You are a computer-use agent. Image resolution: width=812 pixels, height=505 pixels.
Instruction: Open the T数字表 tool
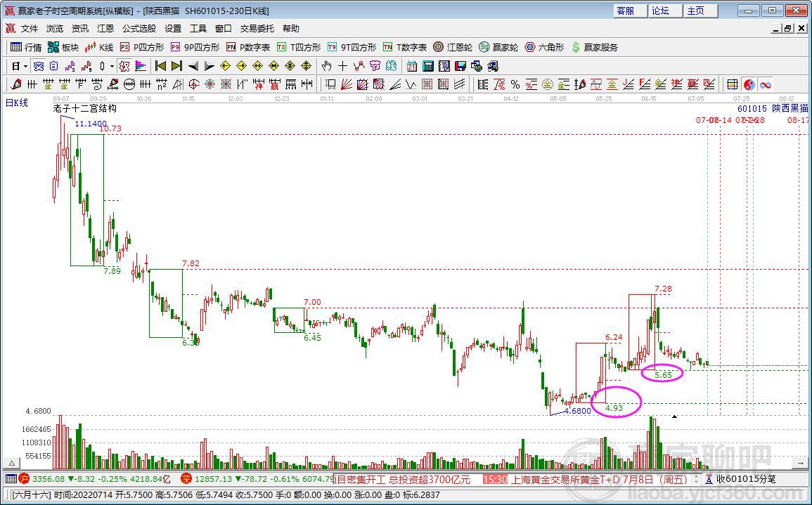tap(405, 47)
